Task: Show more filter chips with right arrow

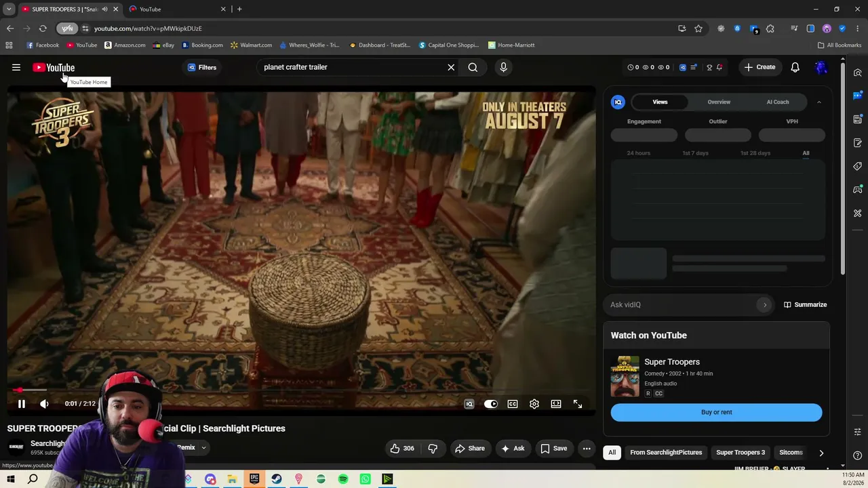Action: click(821, 453)
